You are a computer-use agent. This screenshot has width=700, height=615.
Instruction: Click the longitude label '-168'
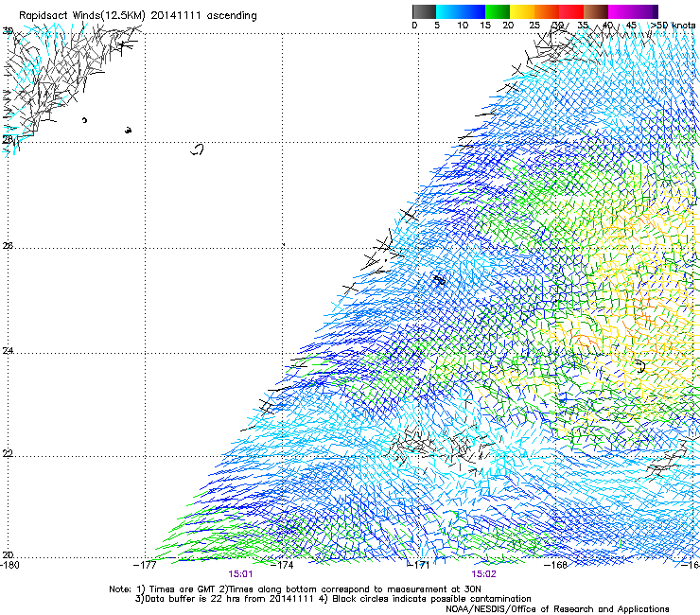pyautogui.click(x=555, y=565)
